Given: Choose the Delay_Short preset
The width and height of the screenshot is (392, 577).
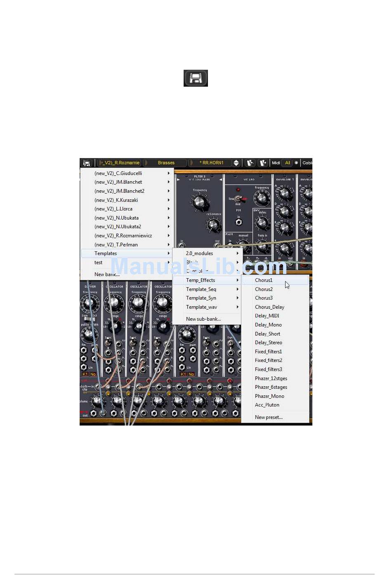Looking at the screenshot, I should tap(275, 334).
